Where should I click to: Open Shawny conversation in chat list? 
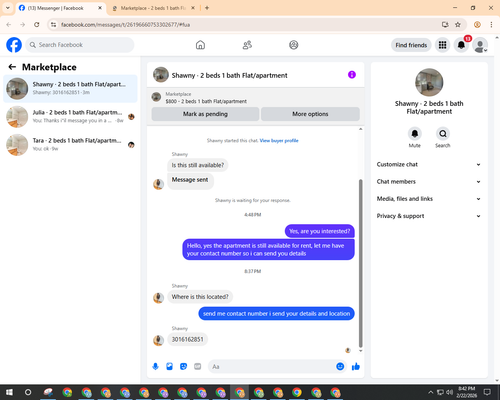click(70, 89)
